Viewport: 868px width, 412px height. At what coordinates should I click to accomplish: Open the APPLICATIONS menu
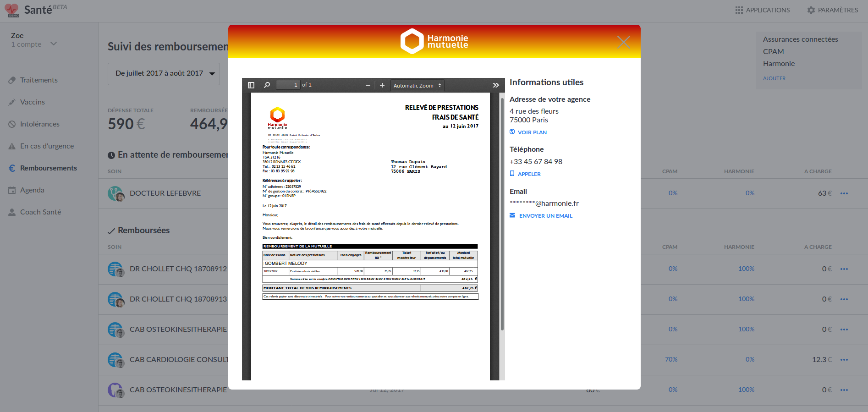pyautogui.click(x=763, y=10)
